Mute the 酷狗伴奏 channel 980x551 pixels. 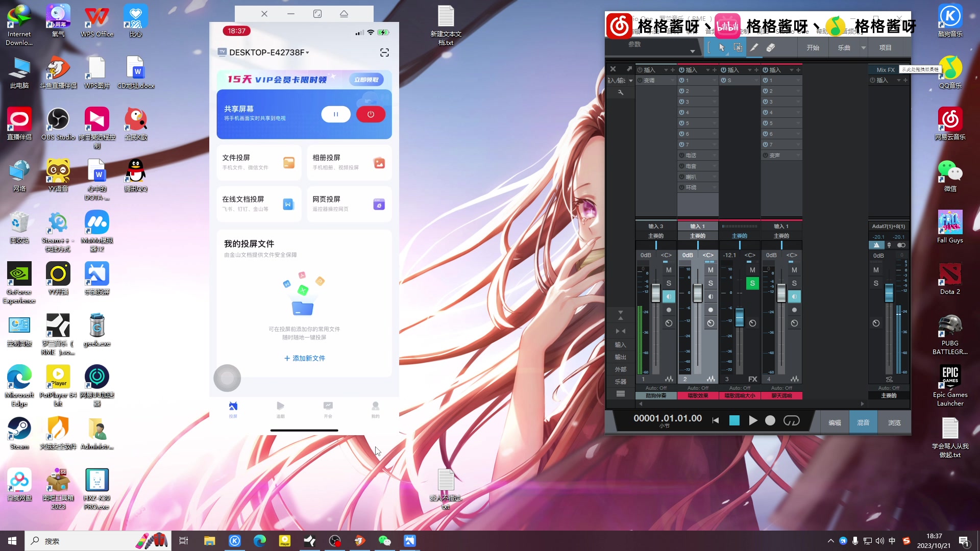[x=669, y=270]
